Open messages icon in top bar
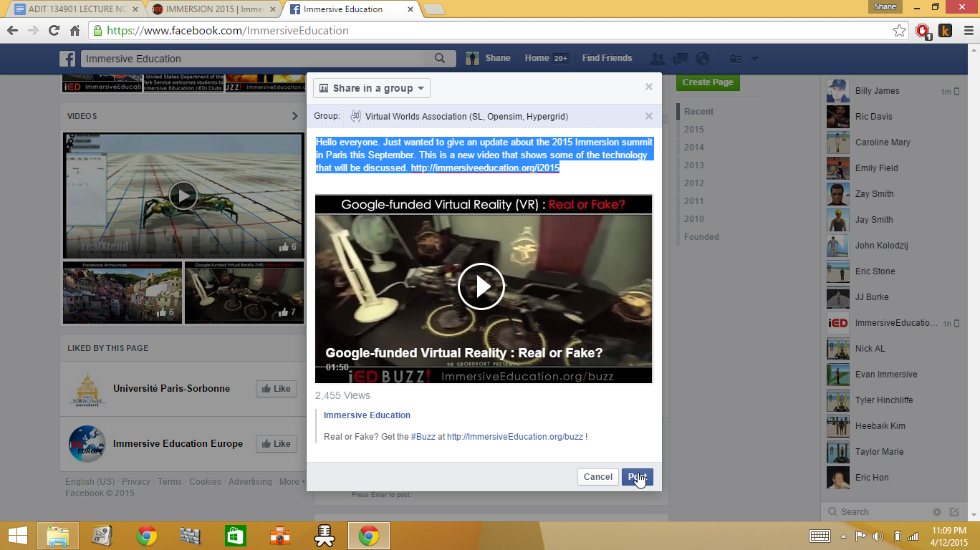 [680, 59]
